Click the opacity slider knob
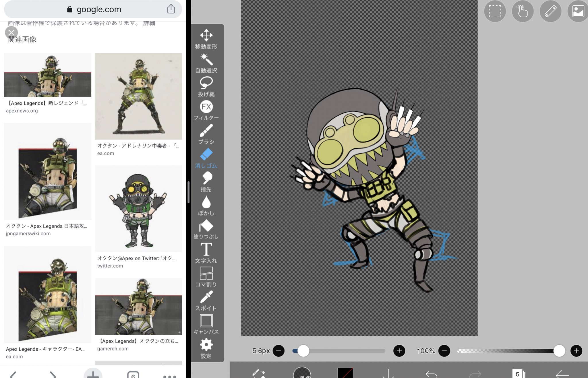 pos(559,351)
